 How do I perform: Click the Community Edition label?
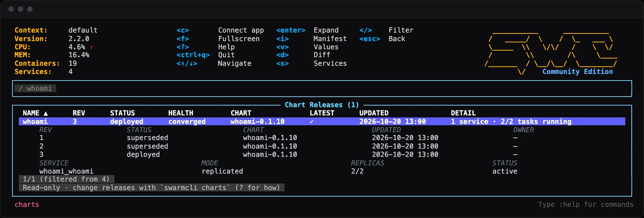point(578,72)
